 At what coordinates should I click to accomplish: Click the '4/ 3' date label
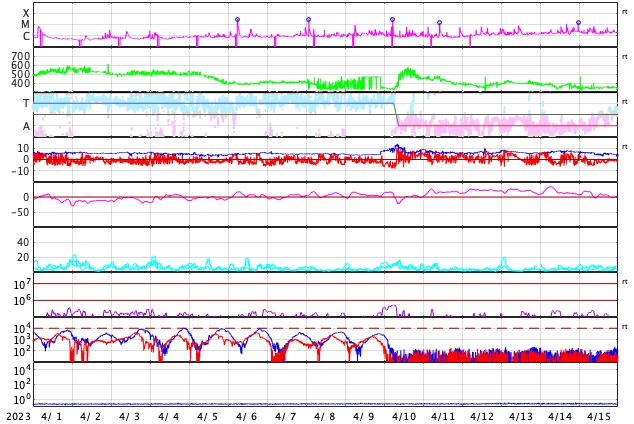pos(129,417)
